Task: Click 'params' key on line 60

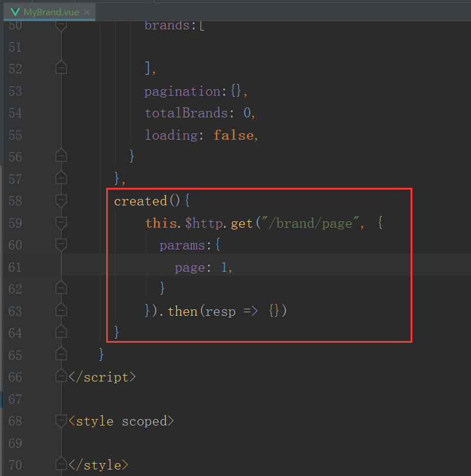Action: click(182, 245)
